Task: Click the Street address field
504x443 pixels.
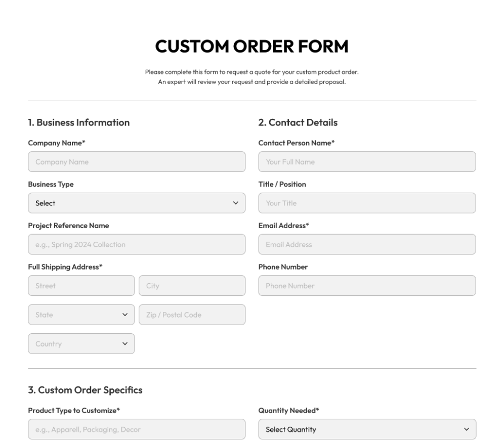Action: tap(81, 286)
